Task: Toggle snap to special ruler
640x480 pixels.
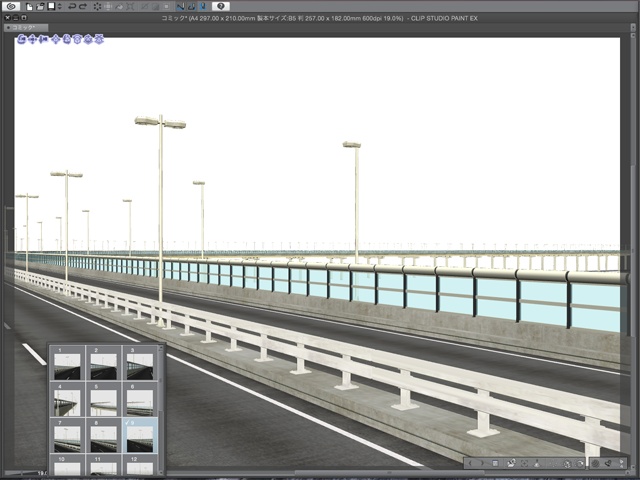Action: coord(191,7)
